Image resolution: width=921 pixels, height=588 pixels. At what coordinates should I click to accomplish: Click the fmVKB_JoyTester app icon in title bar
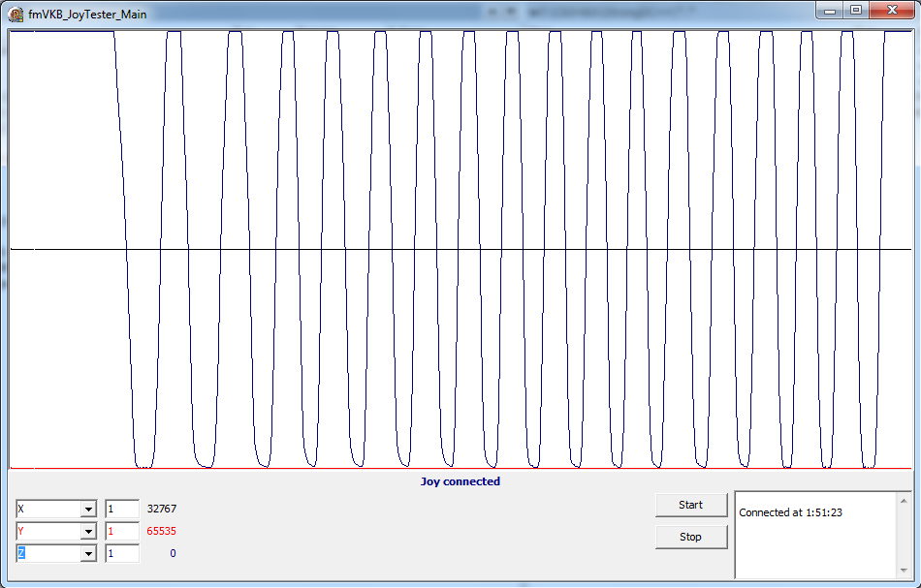(16, 14)
